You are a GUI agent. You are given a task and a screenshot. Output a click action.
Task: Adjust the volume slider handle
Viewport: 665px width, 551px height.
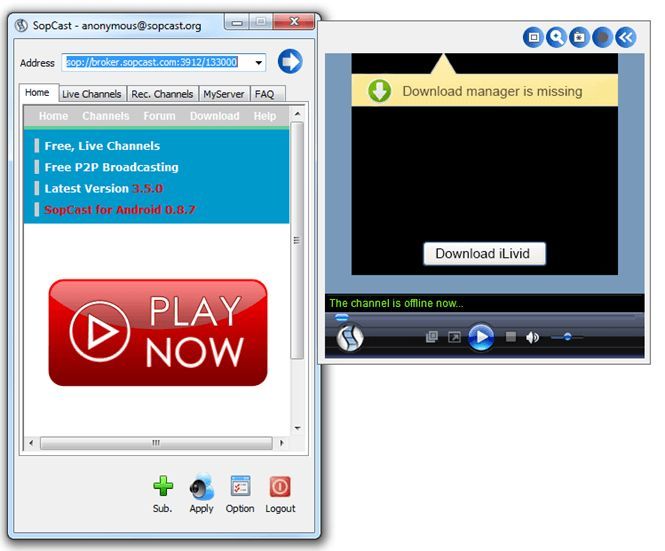click(x=567, y=337)
